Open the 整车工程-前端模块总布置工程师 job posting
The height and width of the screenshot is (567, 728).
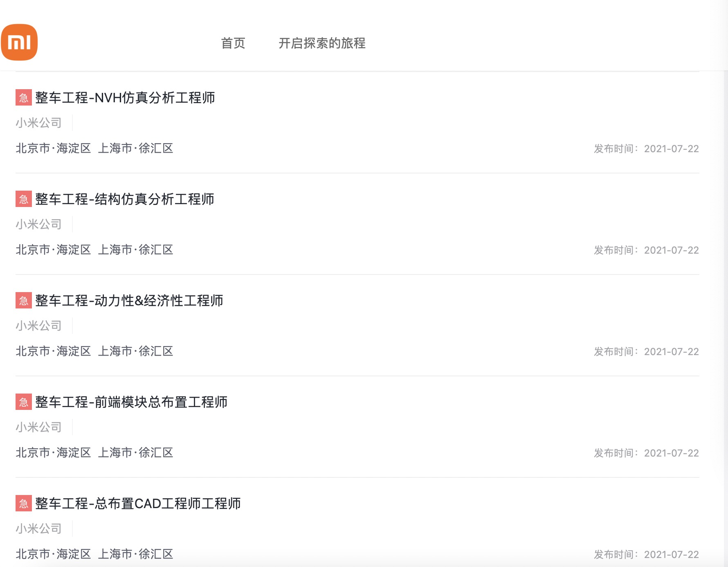tap(132, 403)
